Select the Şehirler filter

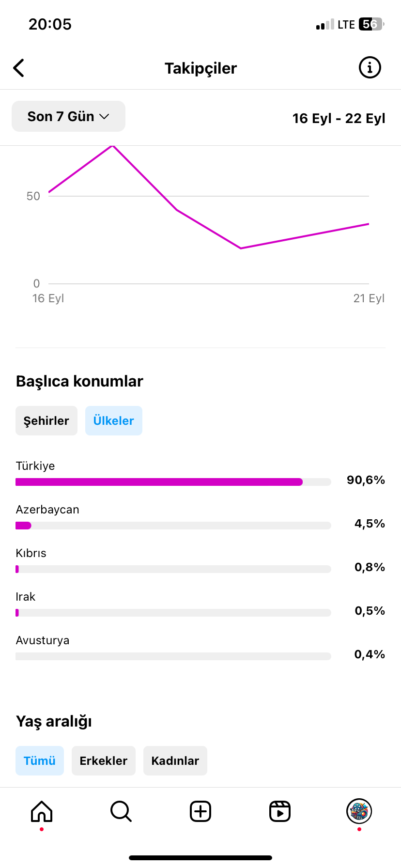coord(46,420)
